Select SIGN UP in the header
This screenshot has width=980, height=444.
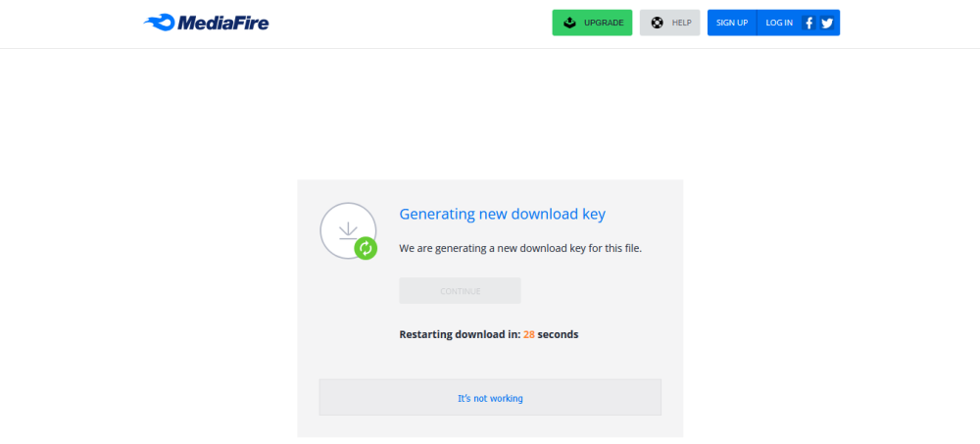(x=731, y=23)
